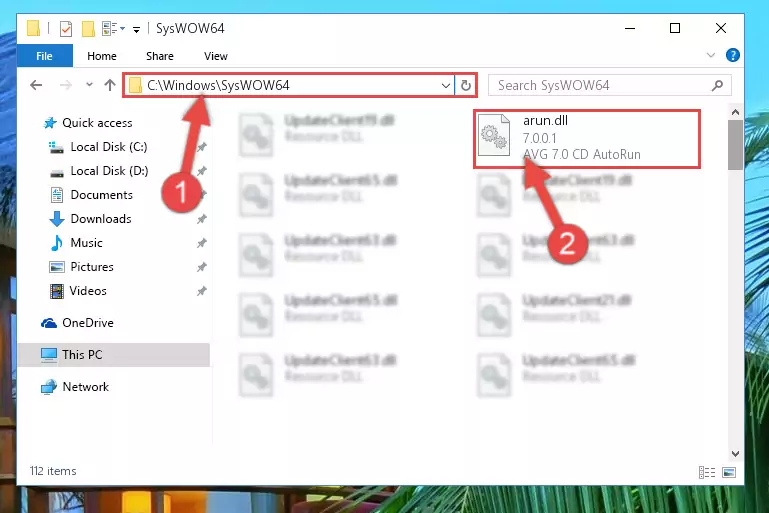Click the 'AVG 7.0 CD AutoRun' description text
Viewport: 769px width, 513px height.
[x=582, y=154]
